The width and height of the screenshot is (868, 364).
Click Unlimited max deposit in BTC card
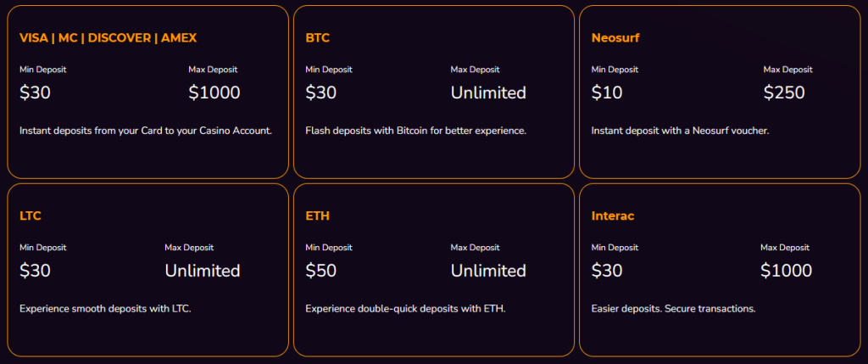click(488, 92)
